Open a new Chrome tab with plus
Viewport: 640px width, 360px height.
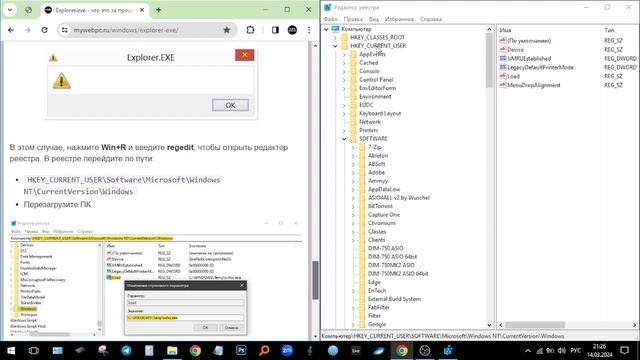(x=159, y=10)
